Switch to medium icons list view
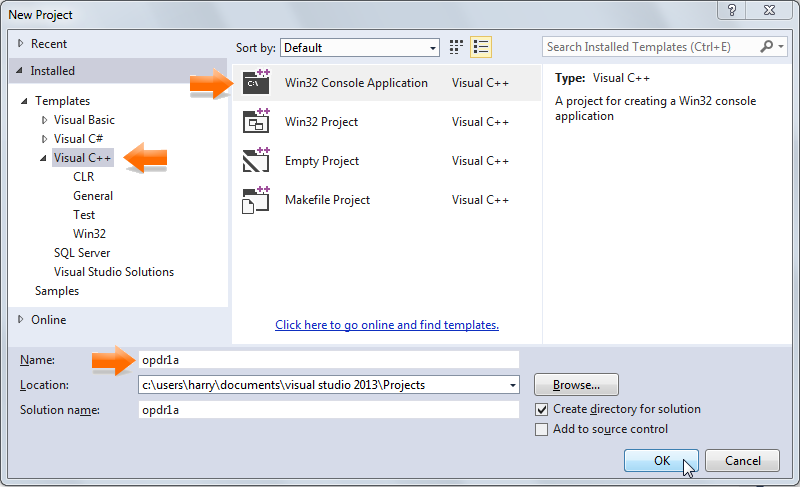 (481, 47)
